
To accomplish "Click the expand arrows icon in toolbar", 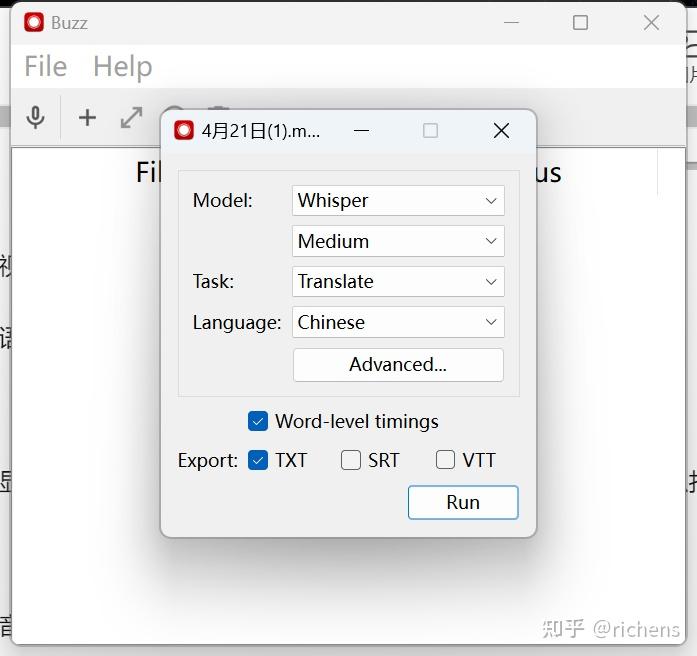I will pos(132,118).
